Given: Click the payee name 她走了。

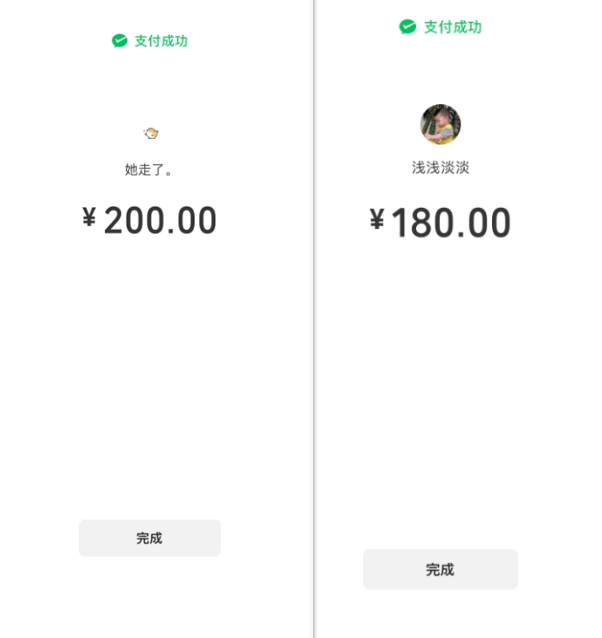Looking at the screenshot, I should tap(148, 169).
